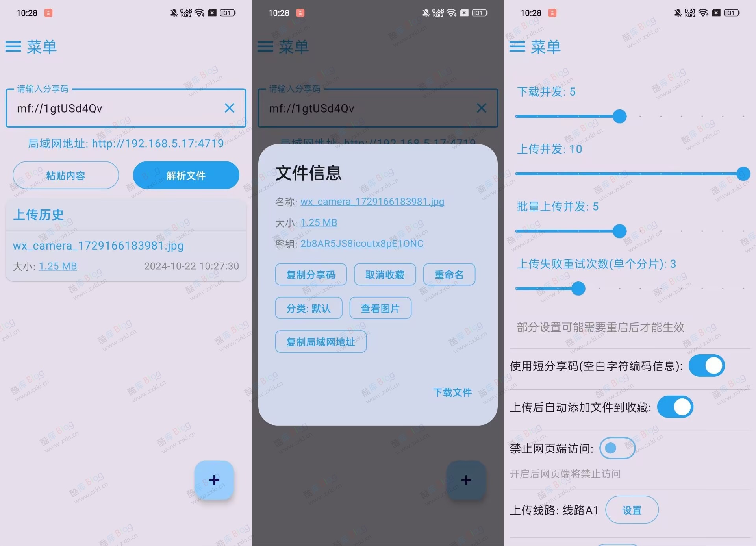
Task: Click '粘贴内容' to paste clipboard content
Action: coord(66,175)
